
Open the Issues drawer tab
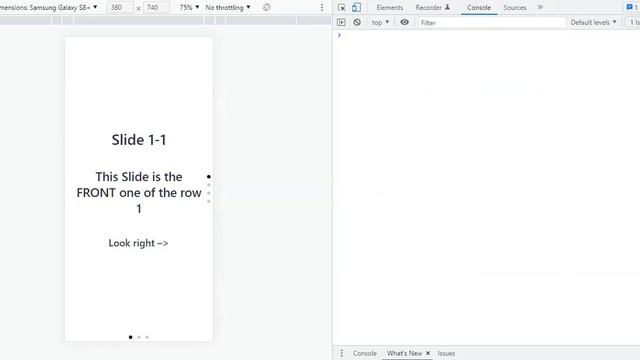point(446,353)
